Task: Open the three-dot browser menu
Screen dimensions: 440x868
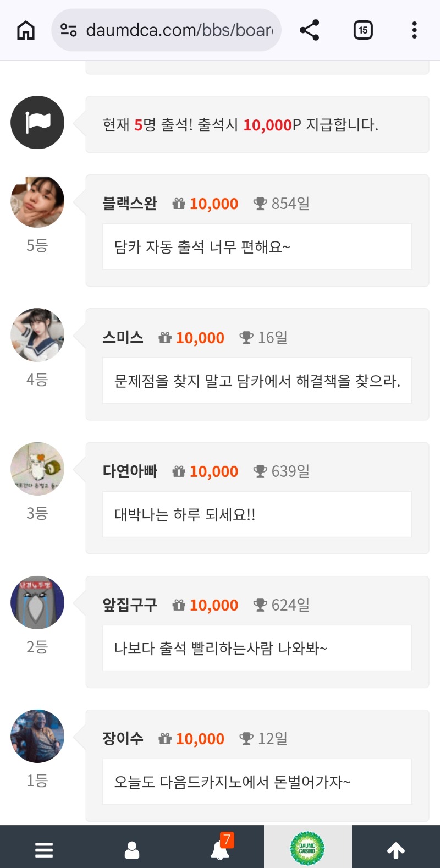Action: [414, 30]
